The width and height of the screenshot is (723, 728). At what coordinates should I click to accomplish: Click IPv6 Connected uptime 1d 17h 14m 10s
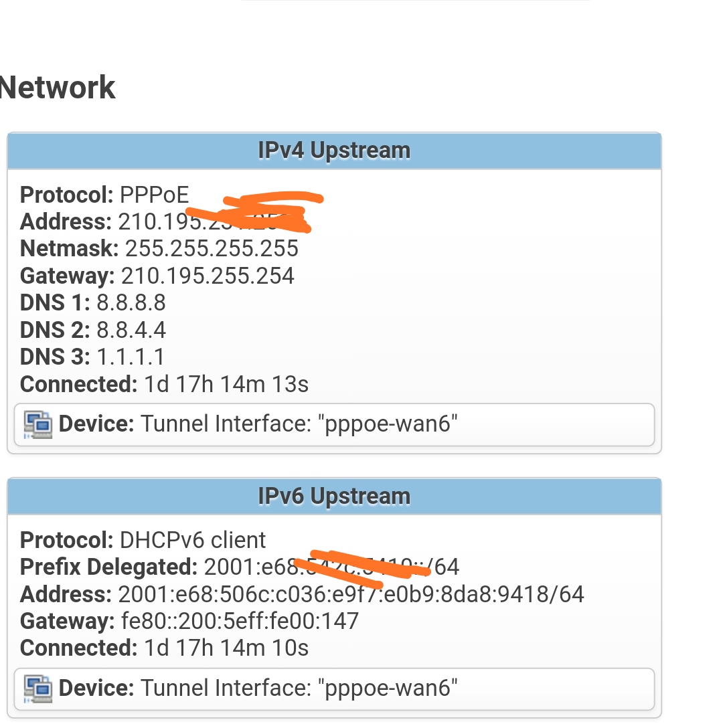226,648
